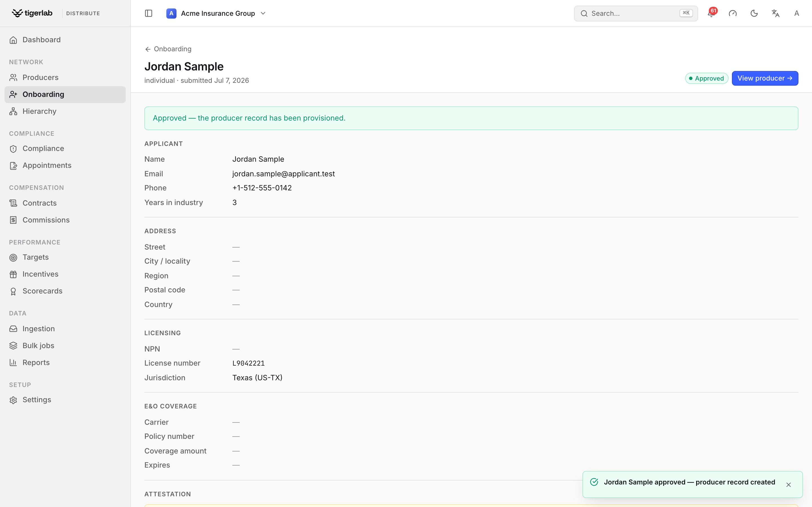Open the language translation icon
812x507 pixels.
tap(775, 14)
